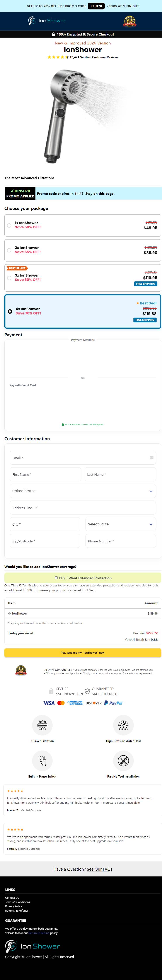Focus the First Name field
The image size is (162, 980).
45,474
